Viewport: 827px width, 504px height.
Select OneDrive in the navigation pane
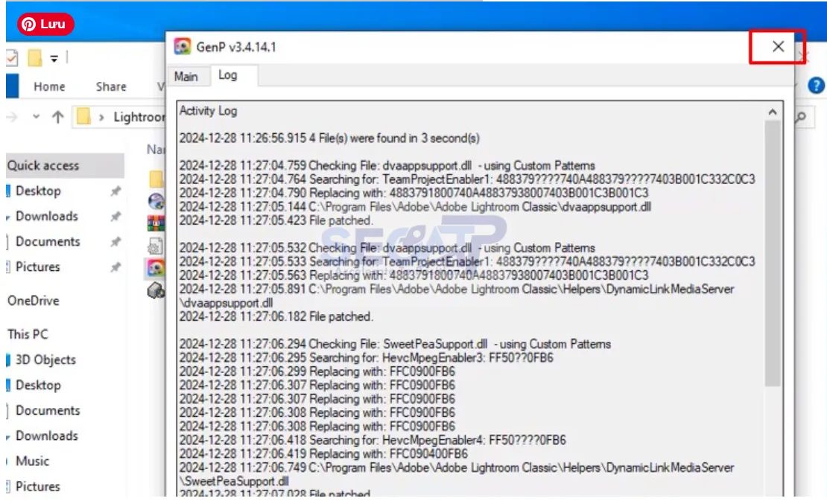pos(33,301)
